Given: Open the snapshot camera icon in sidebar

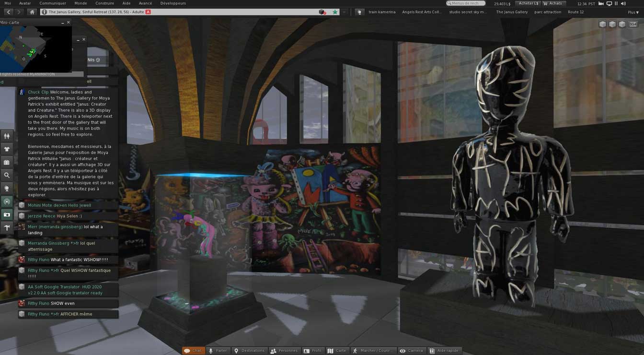Looking at the screenshot, I should [7, 215].
